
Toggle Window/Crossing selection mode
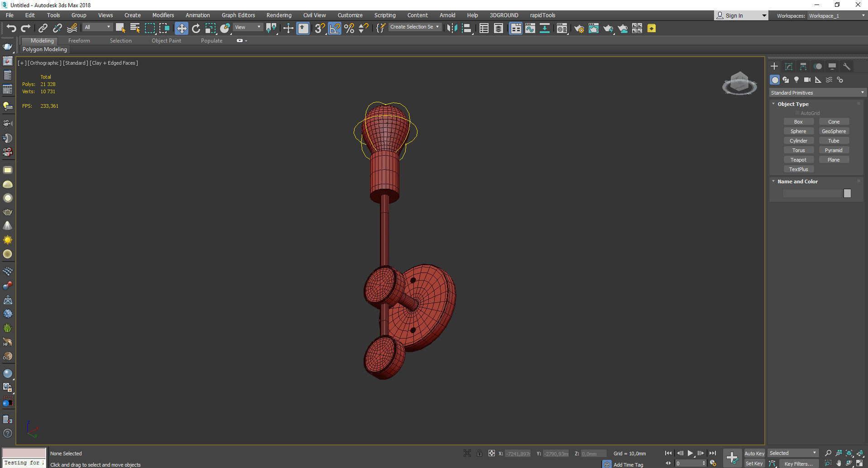click(x=164, y=29)
